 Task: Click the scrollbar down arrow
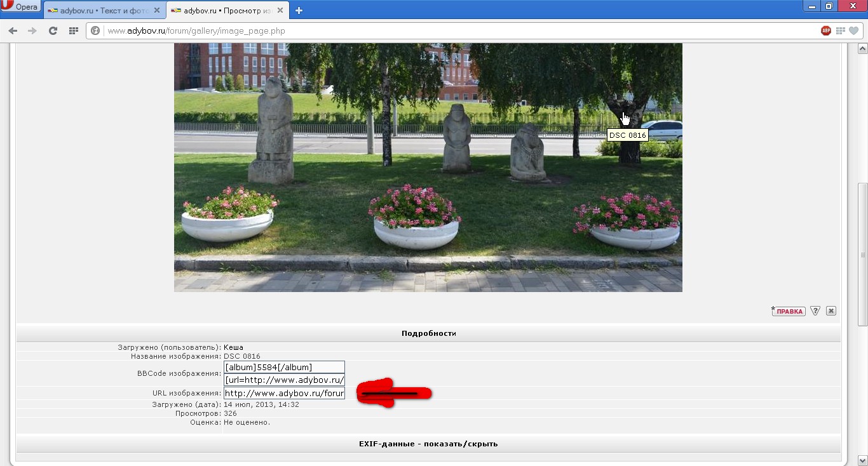point(862,460)
